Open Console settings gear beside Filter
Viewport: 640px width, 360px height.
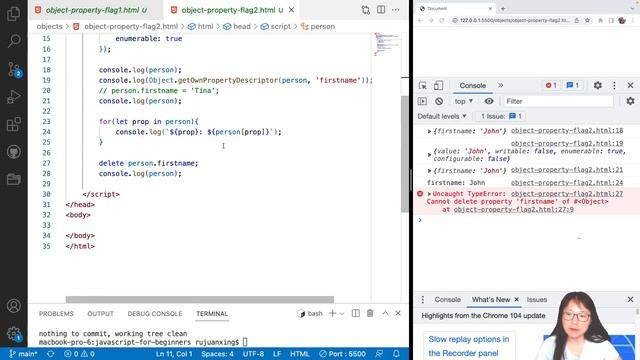coord(630,101)
